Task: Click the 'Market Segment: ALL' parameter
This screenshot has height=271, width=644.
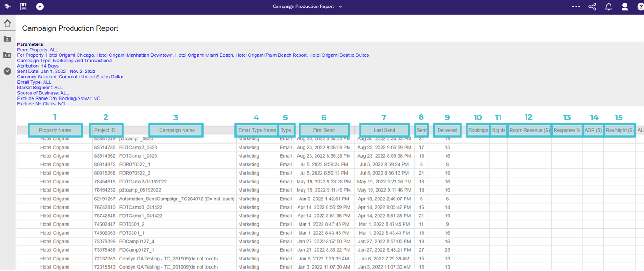Action: coord(40,88)
